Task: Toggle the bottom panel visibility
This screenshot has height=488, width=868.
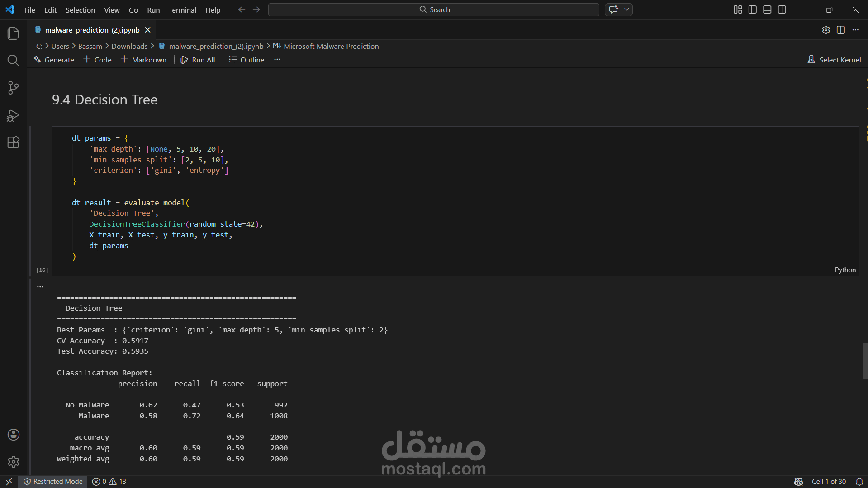Action: coord(767,9)
